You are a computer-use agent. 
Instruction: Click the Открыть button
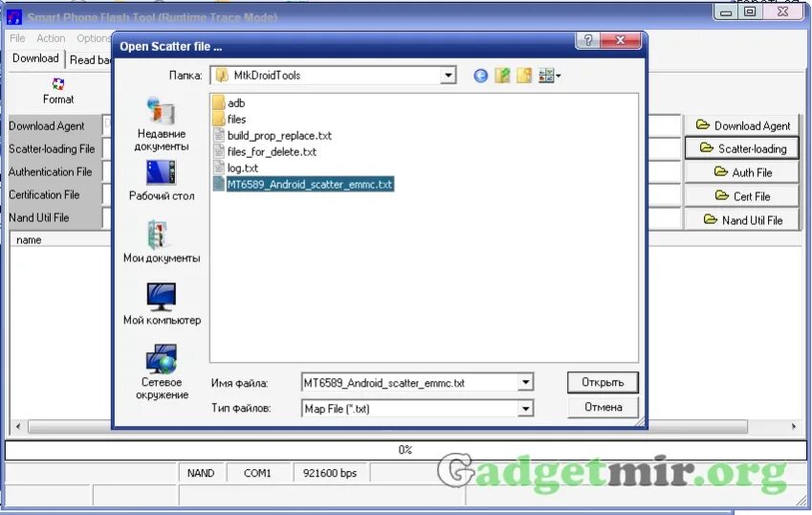pos(603,382)
